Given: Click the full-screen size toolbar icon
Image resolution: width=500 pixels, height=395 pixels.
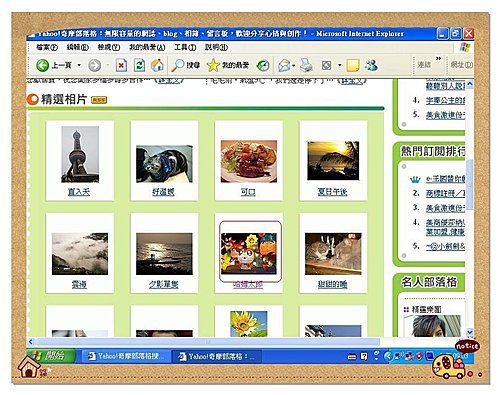Looking at the screenshot, I should (326, 65).
